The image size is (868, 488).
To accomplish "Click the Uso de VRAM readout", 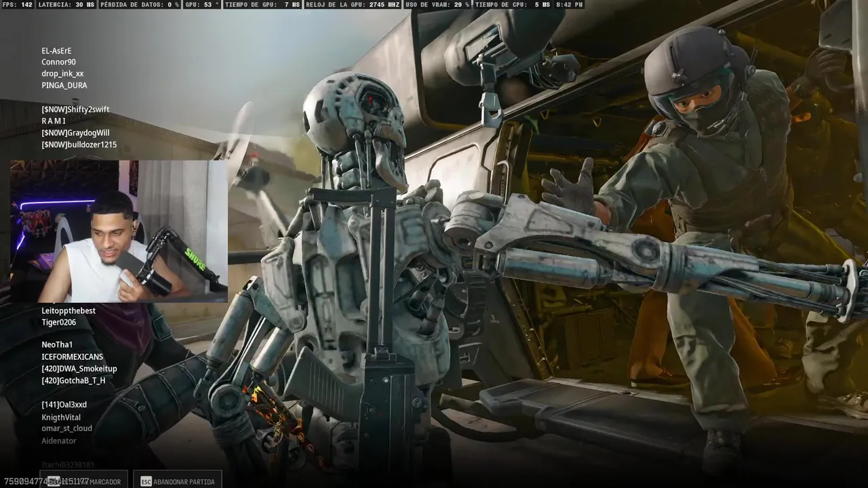I will point(437,5).
